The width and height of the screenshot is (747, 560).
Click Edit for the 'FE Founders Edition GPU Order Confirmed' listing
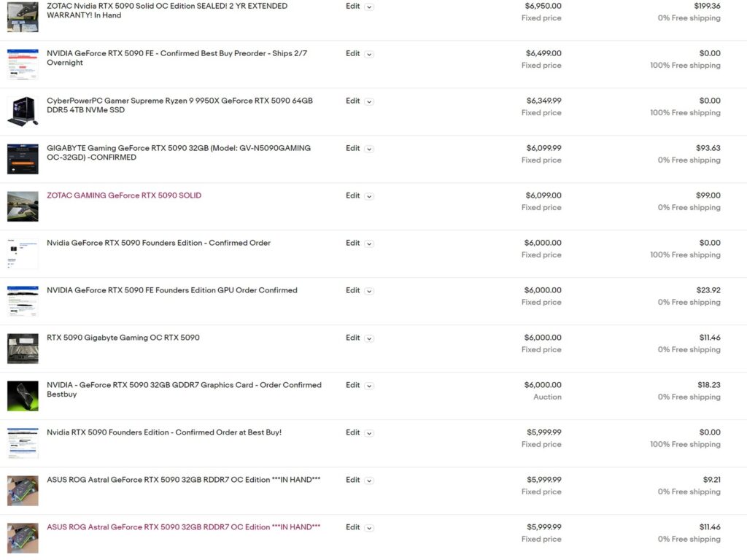coord(352,290)
